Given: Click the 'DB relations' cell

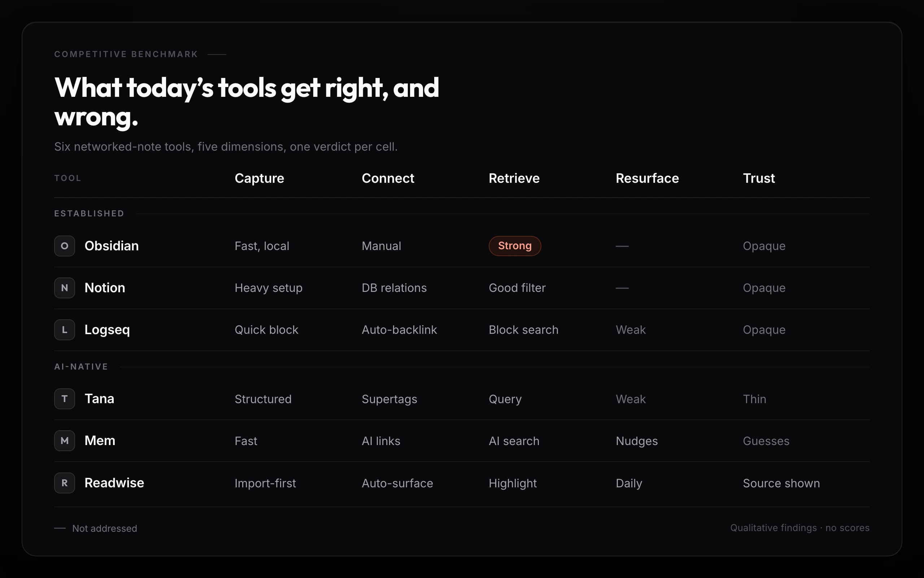Looking at the screenshot, I should click(394, 288).
